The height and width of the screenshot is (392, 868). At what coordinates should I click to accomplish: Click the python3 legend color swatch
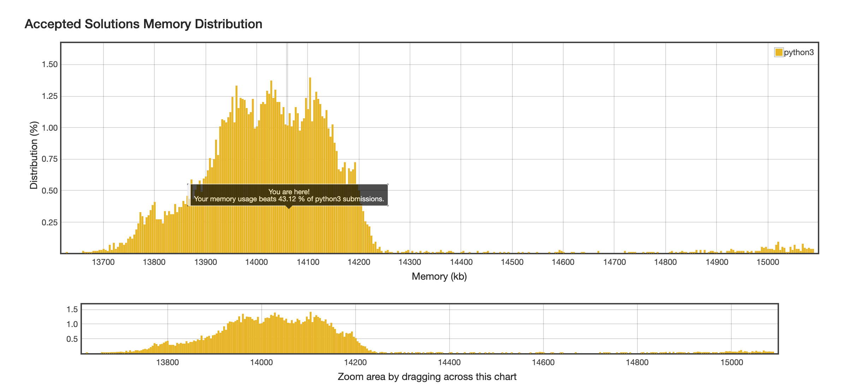coord(779,52)
